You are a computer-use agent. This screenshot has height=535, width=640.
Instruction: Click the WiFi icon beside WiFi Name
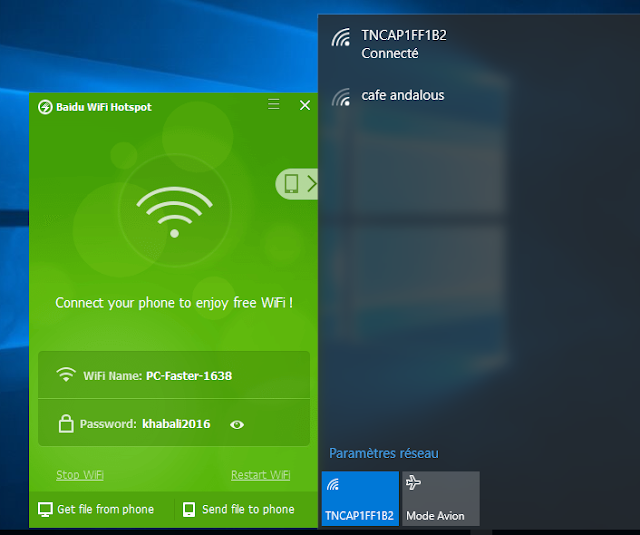tap(66, 374)
